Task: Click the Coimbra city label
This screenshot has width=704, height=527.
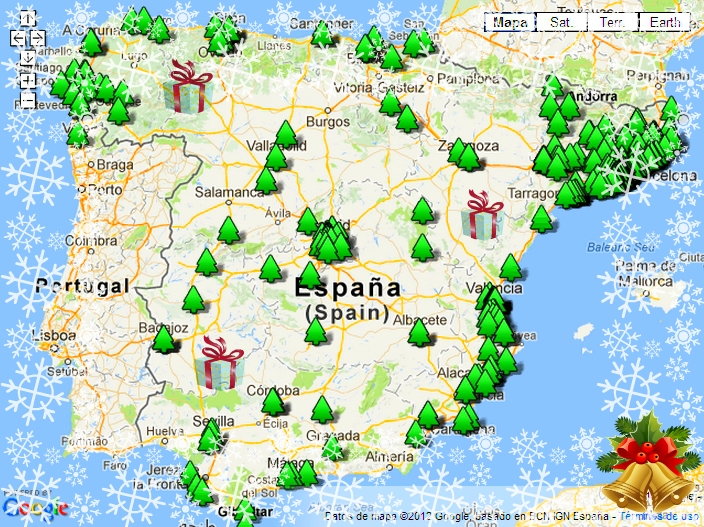Action: click(91, 241)
